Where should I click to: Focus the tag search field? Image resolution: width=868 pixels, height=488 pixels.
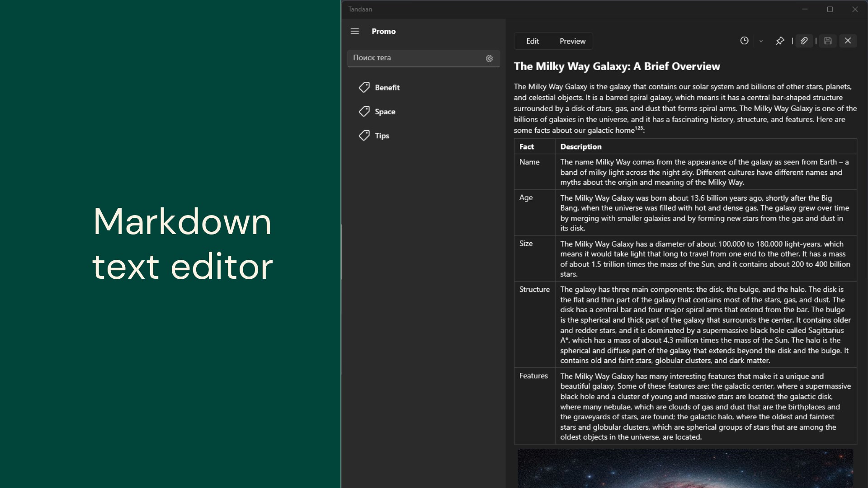416,58
